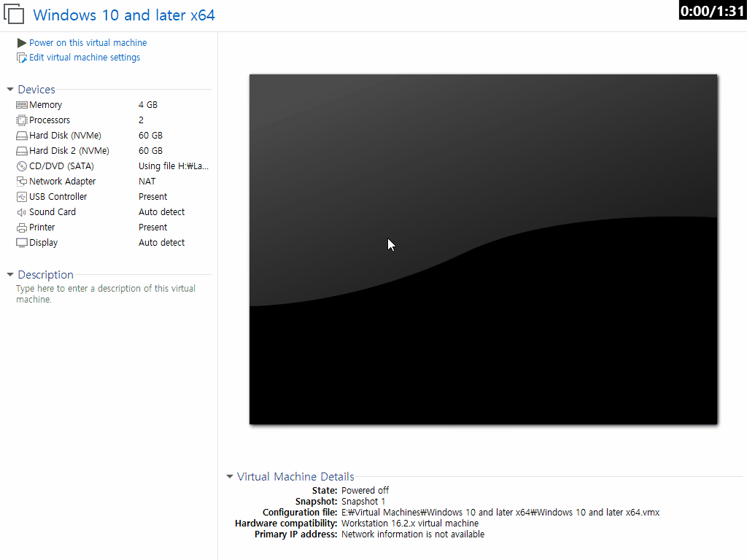The height and width of the screenshot is (560, 747).
Task: Click the Processors chip icon
Action: click(x=21, y=120)
